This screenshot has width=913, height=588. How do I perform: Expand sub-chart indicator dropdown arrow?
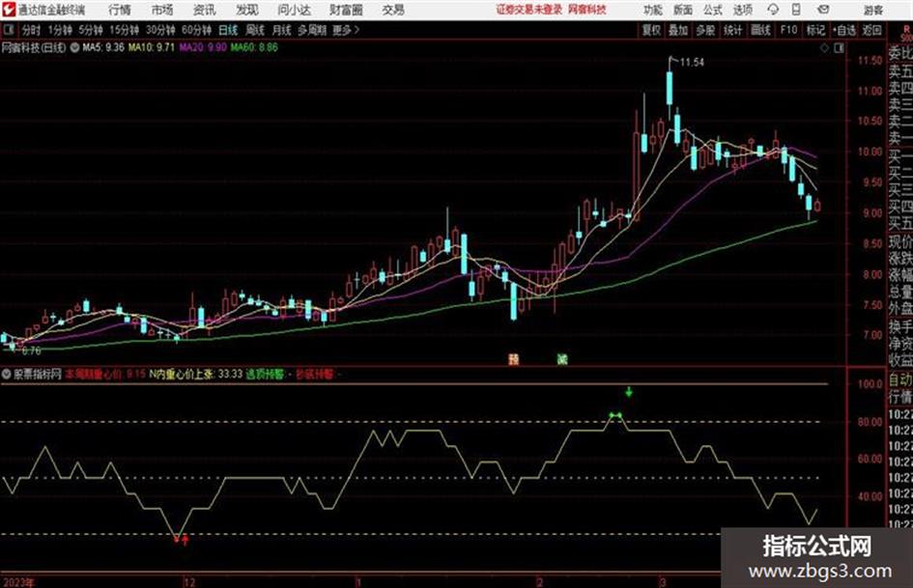point(7,374)
